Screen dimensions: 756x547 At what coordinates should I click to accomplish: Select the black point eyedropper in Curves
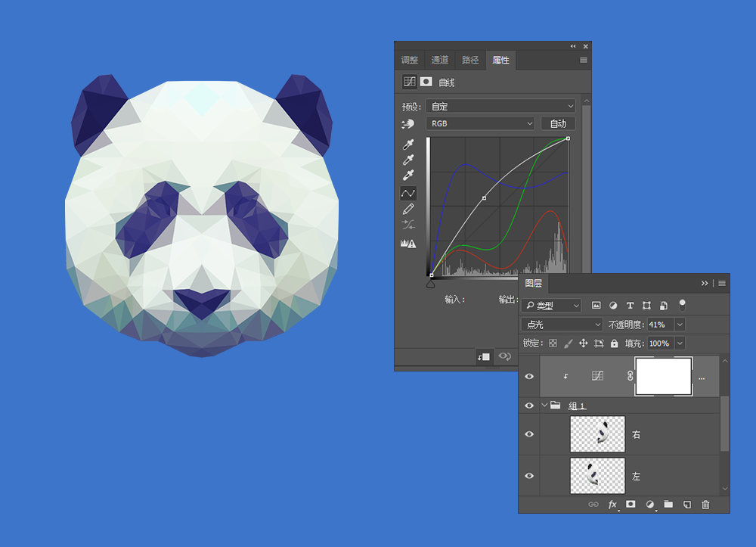408,144
